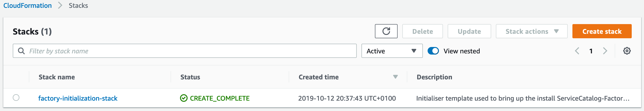Click the Delete button

pyautogui.click(x=422, y=31)
